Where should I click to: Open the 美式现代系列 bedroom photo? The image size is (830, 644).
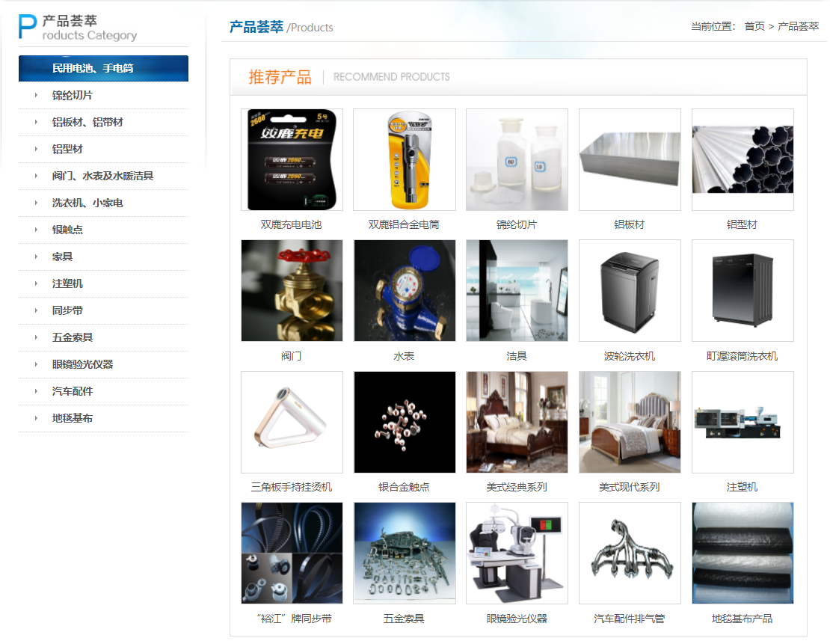(630, 422)
